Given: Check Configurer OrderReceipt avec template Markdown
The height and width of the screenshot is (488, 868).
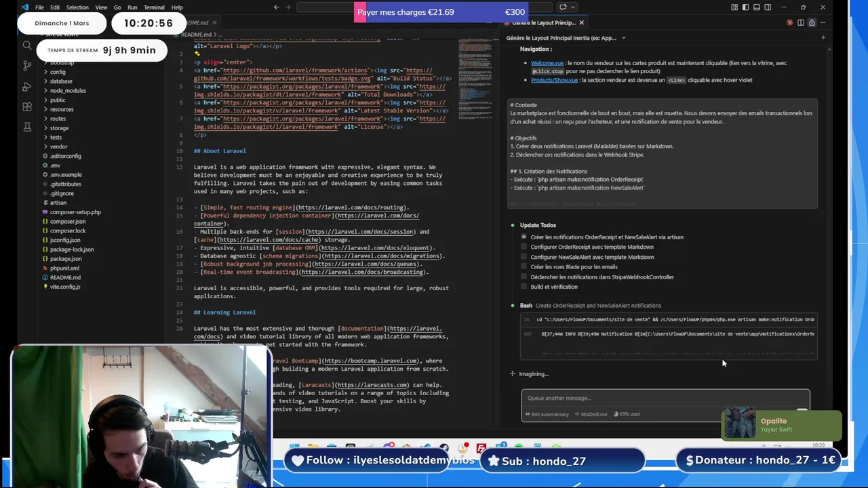Looking at the screenshot, I should [x=524, y=247].
